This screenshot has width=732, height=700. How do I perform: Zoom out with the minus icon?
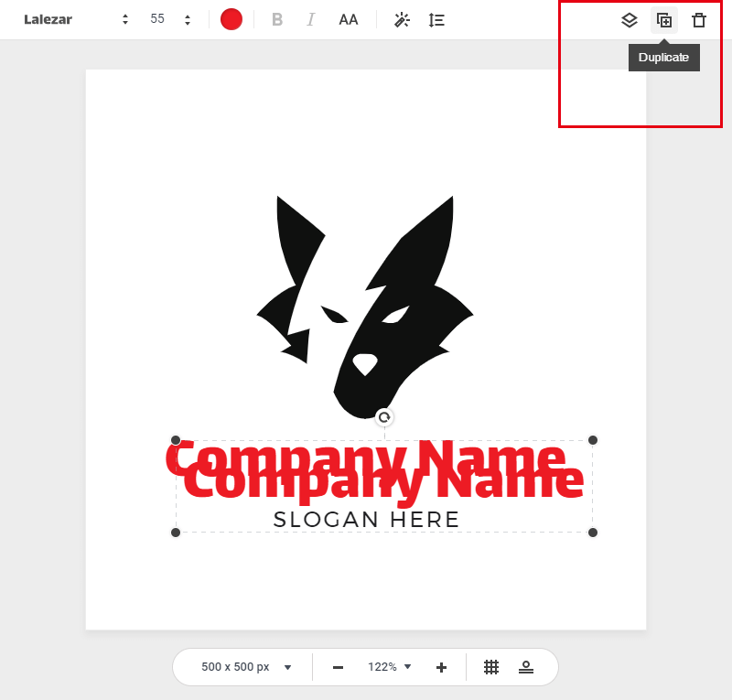338,667
